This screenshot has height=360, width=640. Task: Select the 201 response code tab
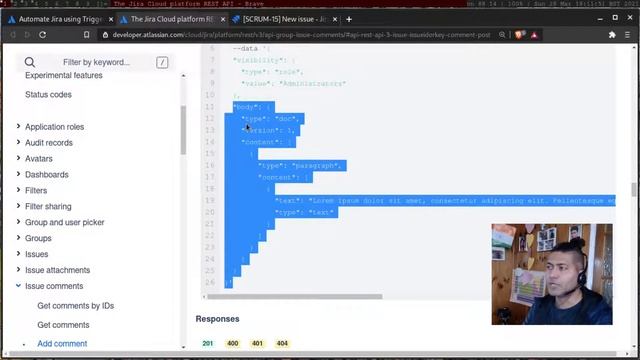pyautogui.click(x=207, y=343)
